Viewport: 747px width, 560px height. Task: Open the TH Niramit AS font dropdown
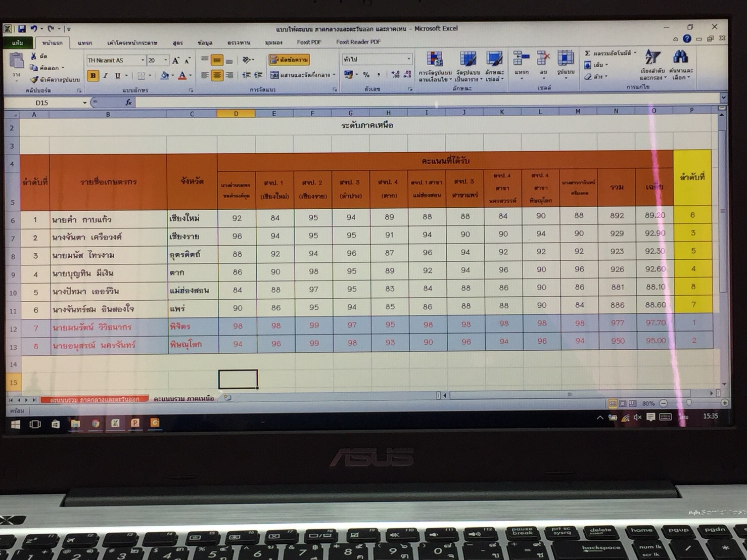point(143,60)
